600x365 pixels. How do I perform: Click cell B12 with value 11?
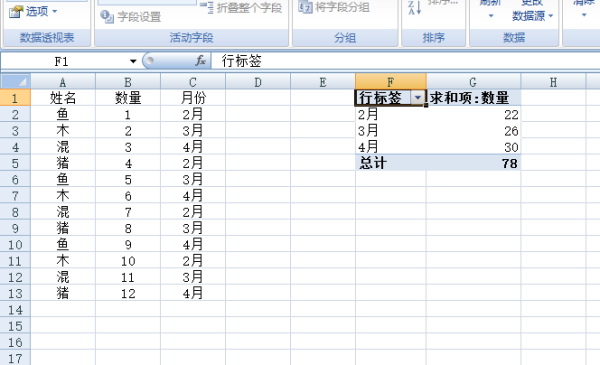pyautogui.click(x=128, y=277)
